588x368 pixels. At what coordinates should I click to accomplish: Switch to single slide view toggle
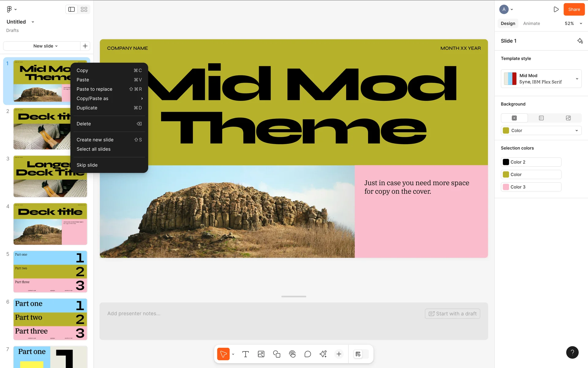[72, 10]
